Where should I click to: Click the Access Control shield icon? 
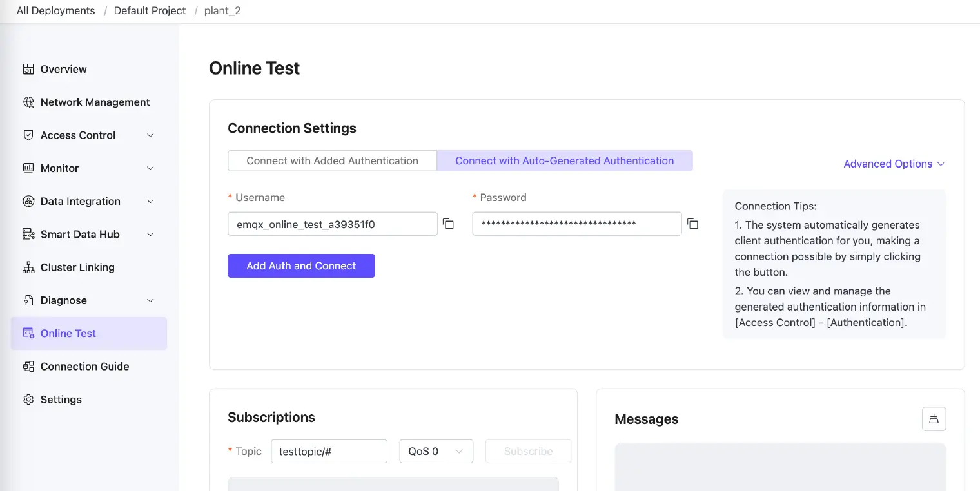coord(28,135)
